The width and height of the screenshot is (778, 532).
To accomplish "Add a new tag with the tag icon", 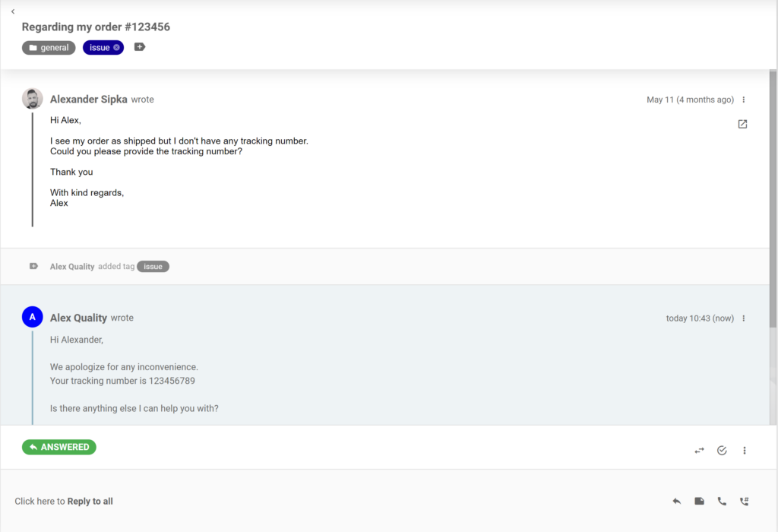I will (x=139, y=46).
